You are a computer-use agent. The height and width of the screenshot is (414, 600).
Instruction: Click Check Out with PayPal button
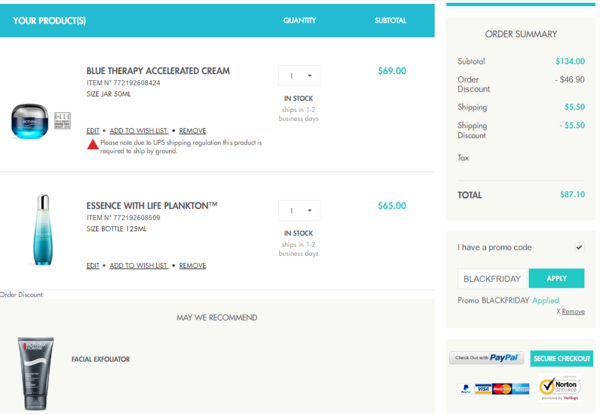click(x=486, y=358)
